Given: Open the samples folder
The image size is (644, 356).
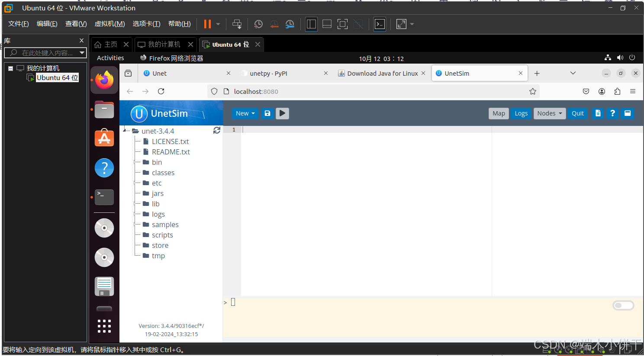Looking at the screenshot, I should pos(165,225).
